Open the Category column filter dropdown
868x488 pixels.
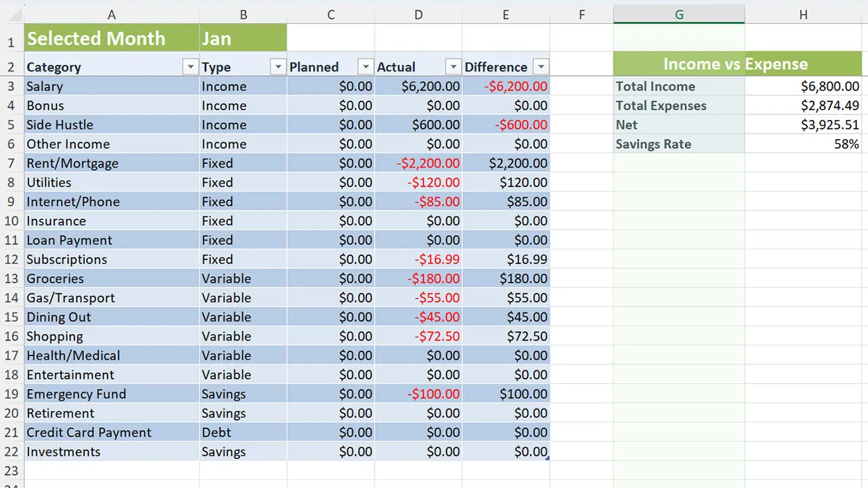(x=190, y=67)
